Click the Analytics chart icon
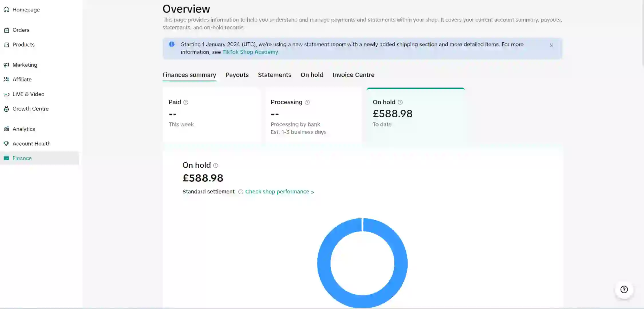The image size is (644, 309). pyautogui.click(x=6, y=129)
